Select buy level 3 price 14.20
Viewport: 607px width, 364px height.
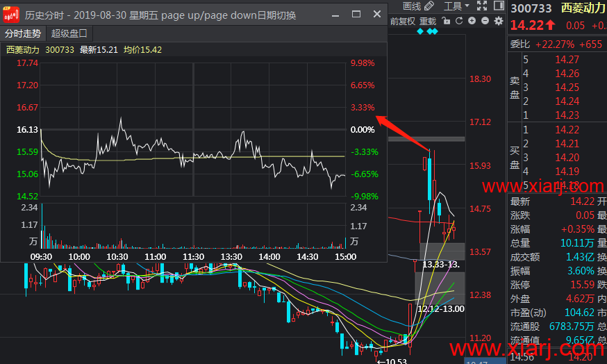point(567,158)
